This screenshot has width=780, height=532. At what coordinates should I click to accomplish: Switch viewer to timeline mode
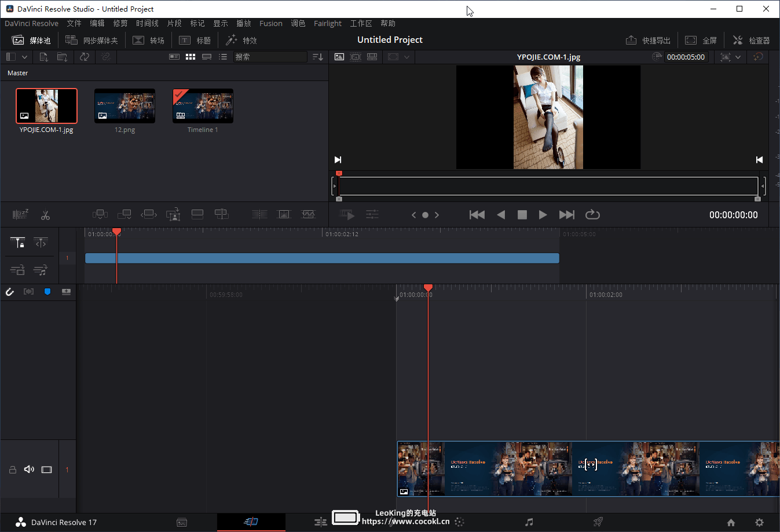[x=372, y=57]
